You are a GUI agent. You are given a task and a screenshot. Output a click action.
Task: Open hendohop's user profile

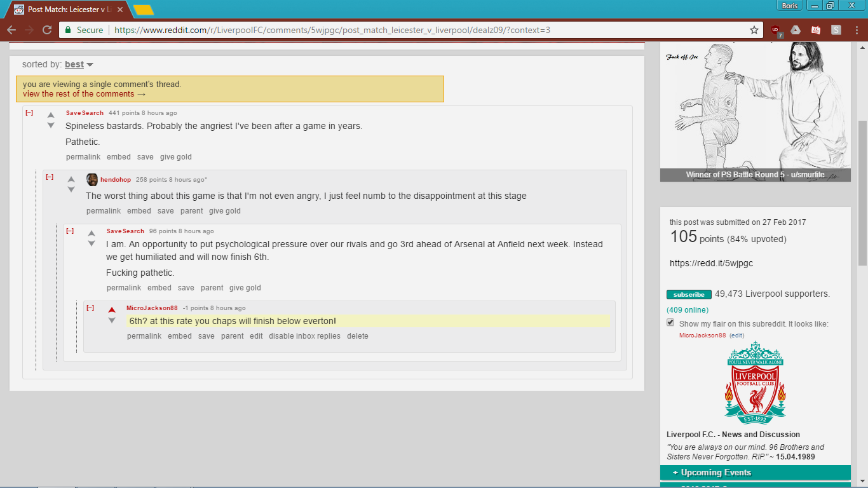tap(116, 180)
